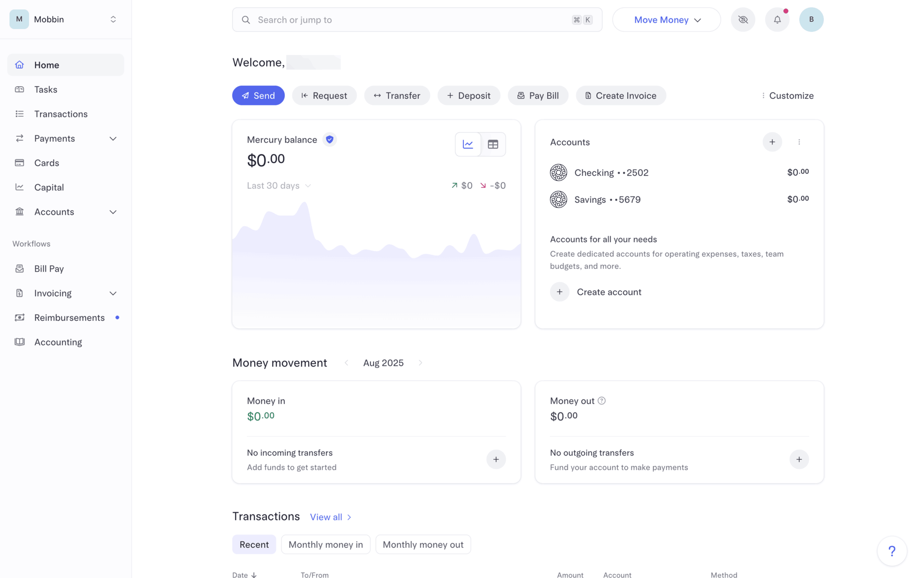Open Accounts card more options menu
The height and width of the screenshot is (578, 924).
[x=799, y=142]
